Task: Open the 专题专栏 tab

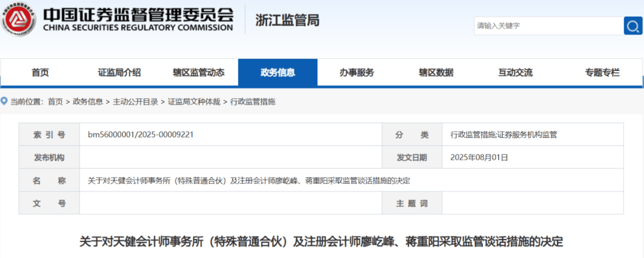Action: click(602, 73)
